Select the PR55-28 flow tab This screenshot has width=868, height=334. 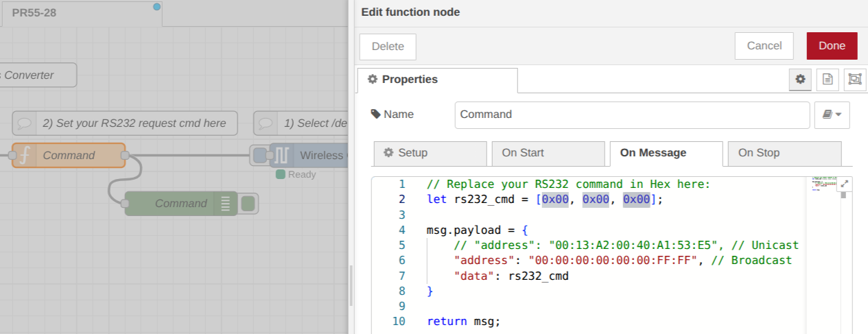[x=81, y=14]
